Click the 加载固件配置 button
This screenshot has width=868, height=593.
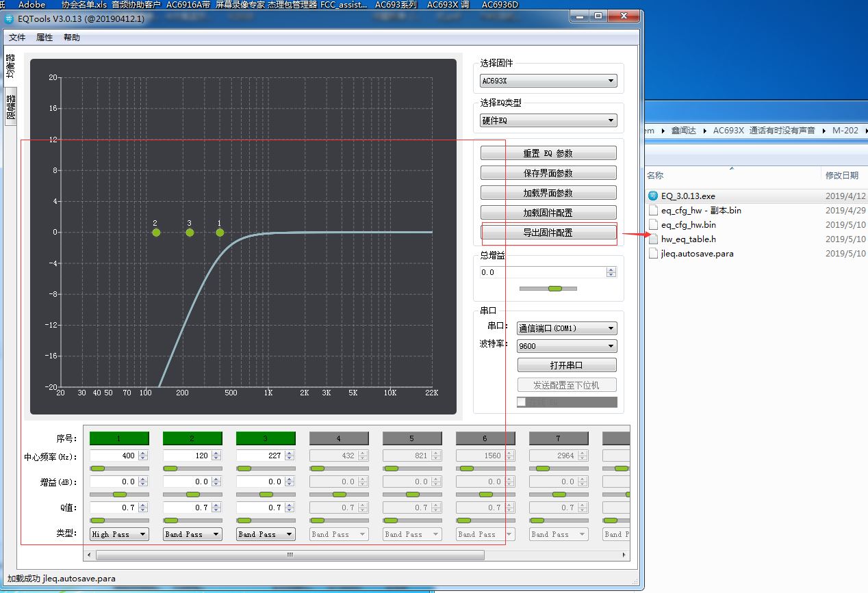[548, 213]
